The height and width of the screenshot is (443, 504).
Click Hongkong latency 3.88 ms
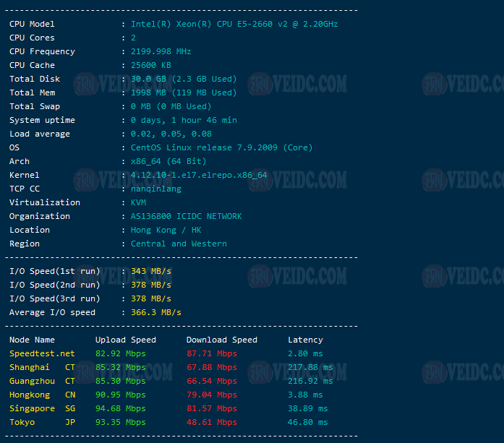(x=305, y=395)
